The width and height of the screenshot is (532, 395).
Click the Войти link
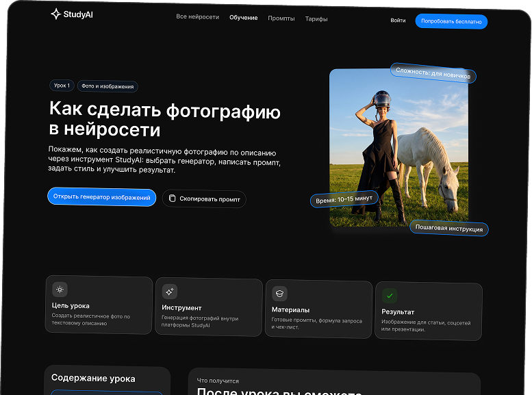(398, 21)
